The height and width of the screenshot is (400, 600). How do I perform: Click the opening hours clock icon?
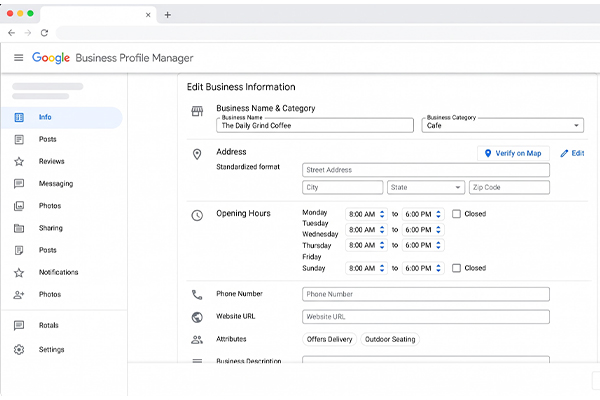pos(197,216)
